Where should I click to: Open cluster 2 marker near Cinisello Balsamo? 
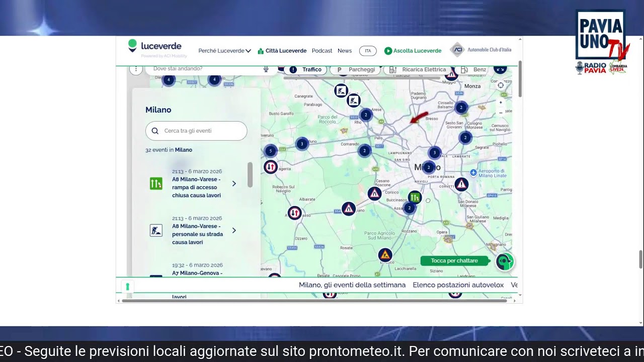(461, 107)
